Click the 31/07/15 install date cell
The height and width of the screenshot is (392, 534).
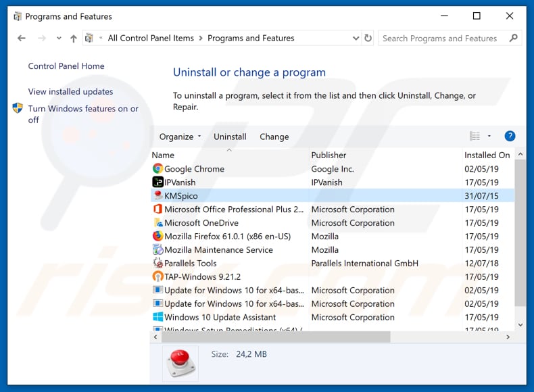(x=481, y=196)
